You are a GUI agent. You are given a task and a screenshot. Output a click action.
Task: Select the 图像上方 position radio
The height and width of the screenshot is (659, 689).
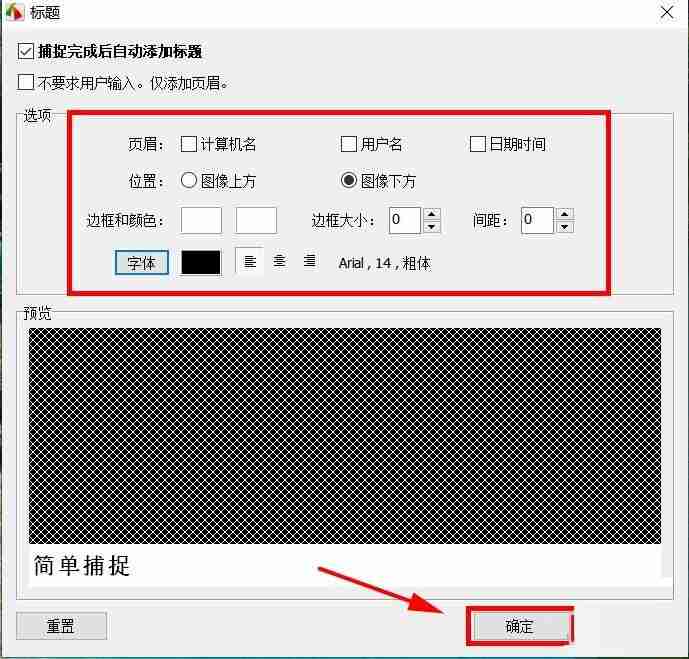pos(189,180)
